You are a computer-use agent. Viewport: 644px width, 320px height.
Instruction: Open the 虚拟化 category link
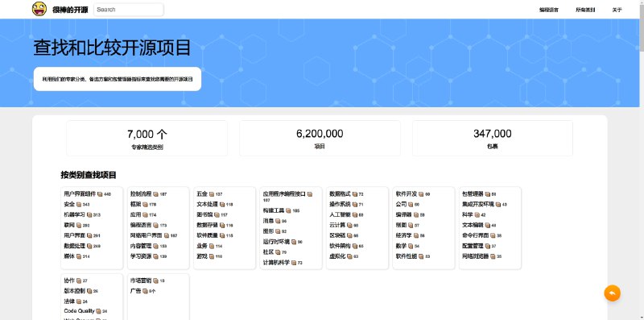click(337, 256)
